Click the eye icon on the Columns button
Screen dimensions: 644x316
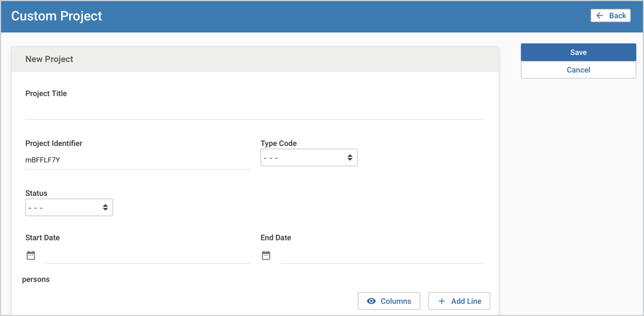372,301
